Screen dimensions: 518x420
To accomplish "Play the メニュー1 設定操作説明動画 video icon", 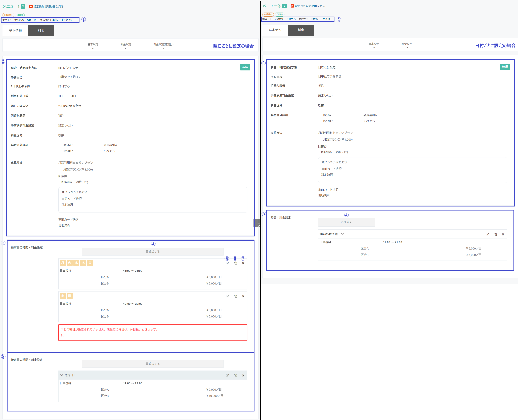I will pos(31,7).
